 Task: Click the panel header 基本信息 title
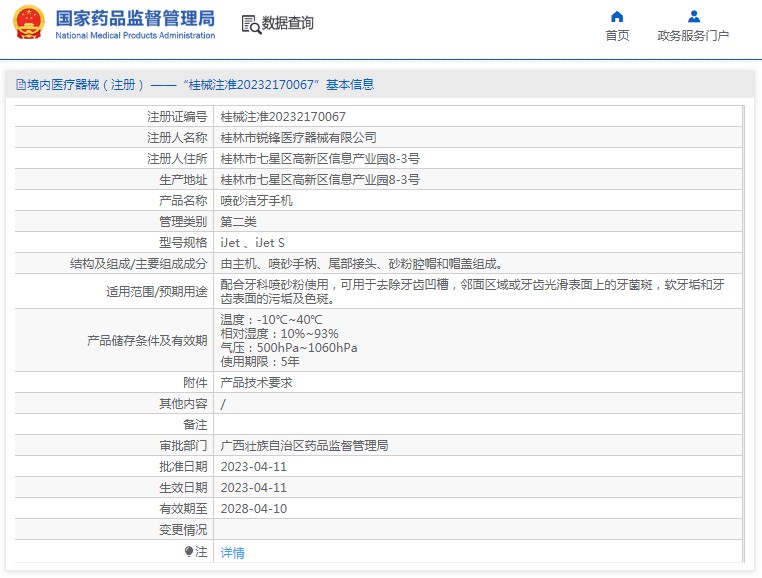coord(350,85)
